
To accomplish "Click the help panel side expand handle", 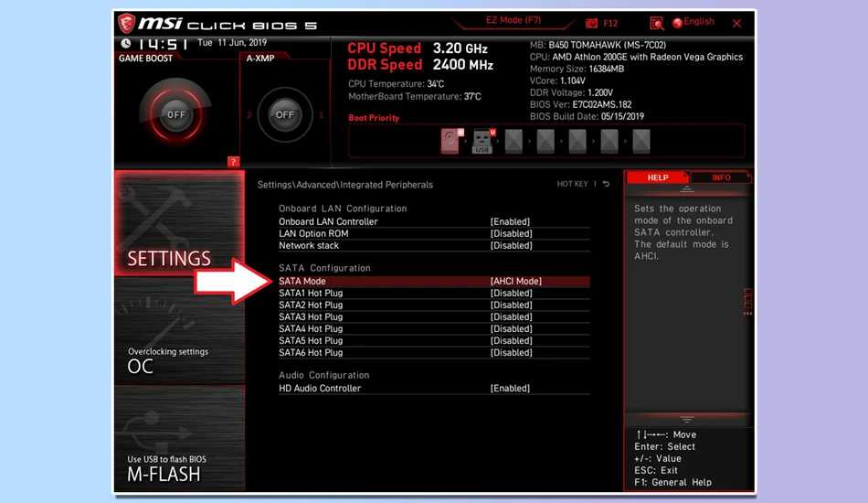I will pos(748,302).
